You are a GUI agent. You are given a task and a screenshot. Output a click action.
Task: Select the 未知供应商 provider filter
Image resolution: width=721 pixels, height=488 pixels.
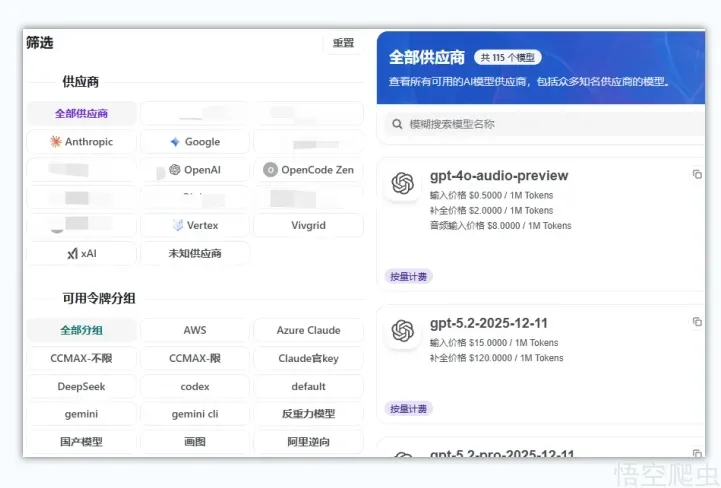195,253
